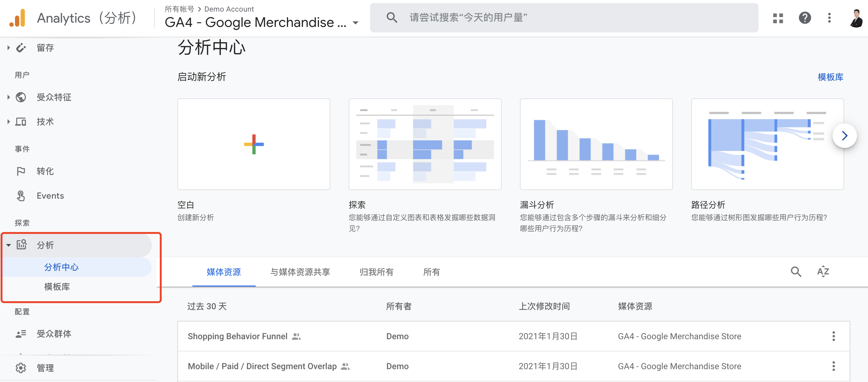Switch to the 所有 tab
Screen dimensions: 868x382
pyautogui.click(x=431, y=272)
